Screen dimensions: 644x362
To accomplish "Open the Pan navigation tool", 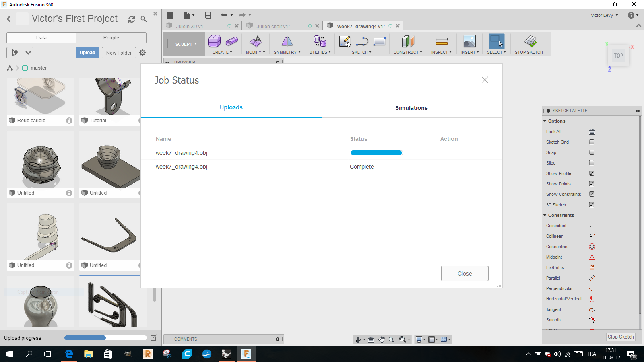I will pyautogui.click(x=382, y=339).
